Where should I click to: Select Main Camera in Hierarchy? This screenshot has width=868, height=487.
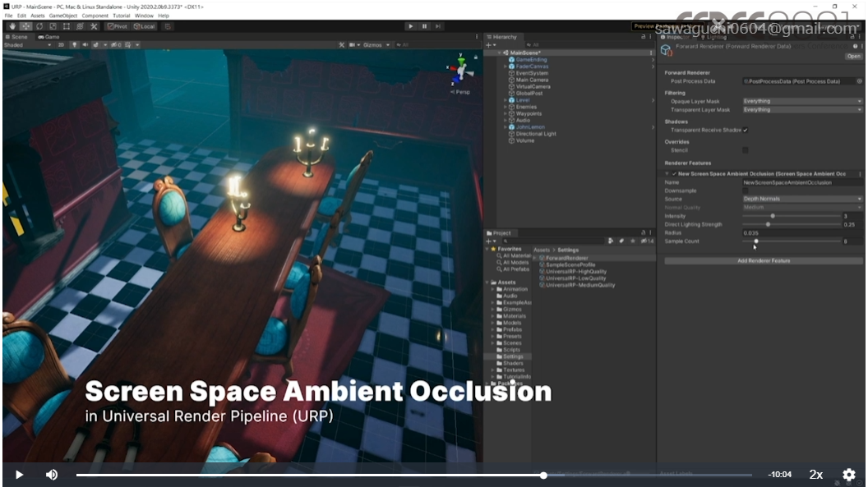[532, 80]
